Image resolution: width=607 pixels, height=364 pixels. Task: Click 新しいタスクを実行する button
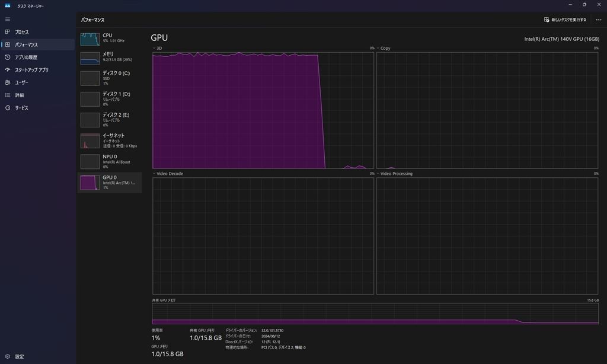point(565,20)
